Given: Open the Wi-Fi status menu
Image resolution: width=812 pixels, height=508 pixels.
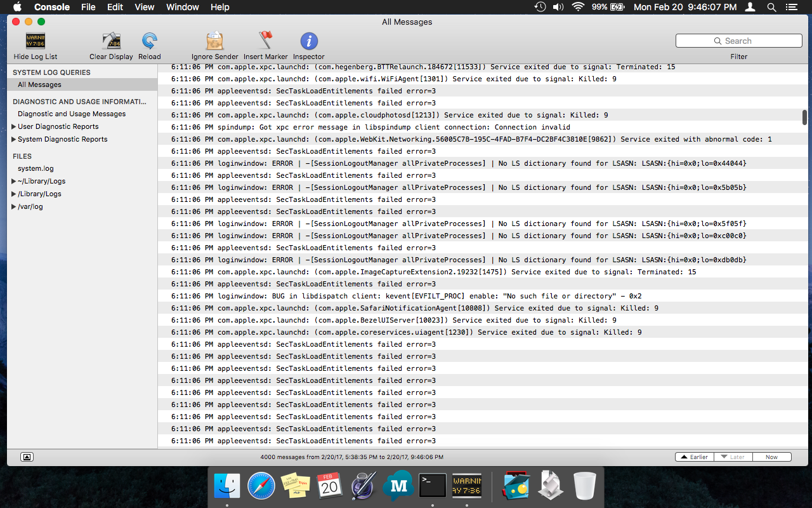Looking at the screenshot, I should click(578, 7).
